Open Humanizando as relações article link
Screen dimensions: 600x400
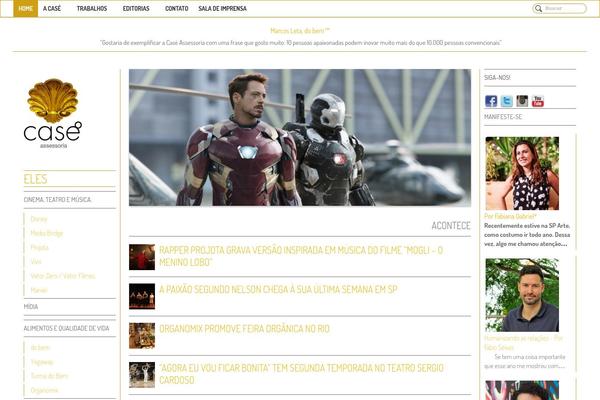523,343
